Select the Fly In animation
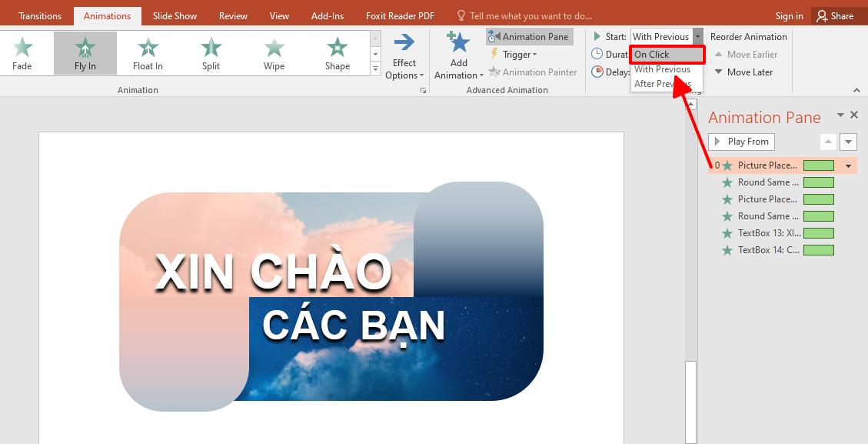Screen dimensions: 868x444 click(x=85, y=52)
